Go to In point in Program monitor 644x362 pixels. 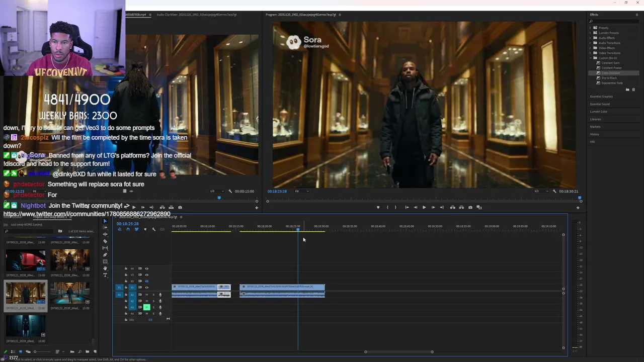coord(407,207)
